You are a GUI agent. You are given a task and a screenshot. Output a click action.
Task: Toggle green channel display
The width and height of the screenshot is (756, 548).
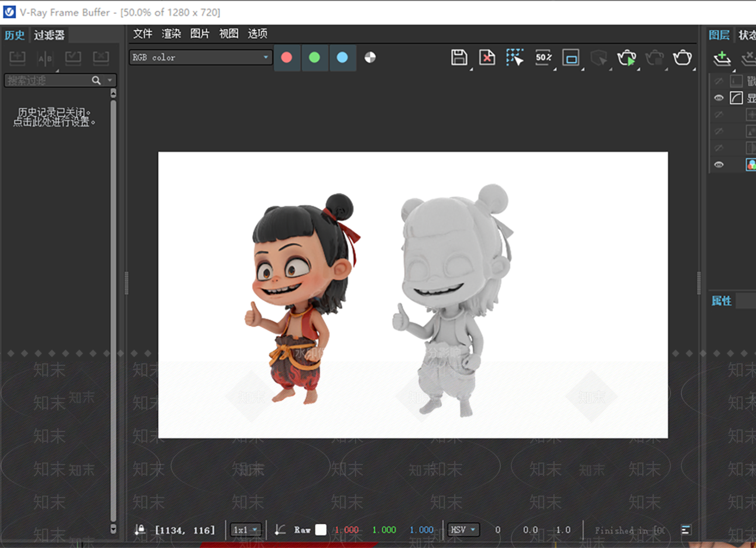click(314, 58)
